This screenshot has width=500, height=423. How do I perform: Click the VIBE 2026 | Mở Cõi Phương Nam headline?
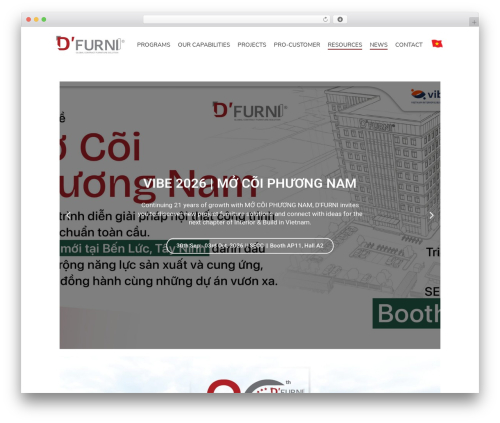pos(250,183)
